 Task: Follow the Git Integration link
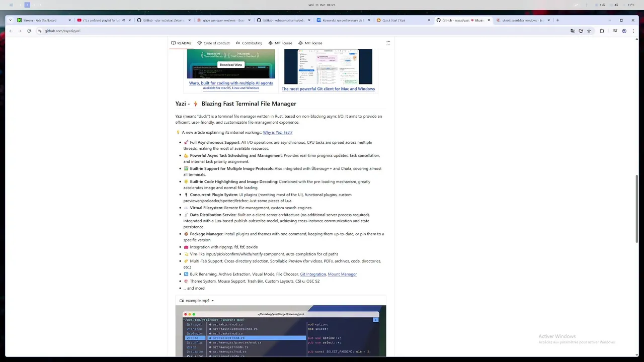click(x=313, y=275)
